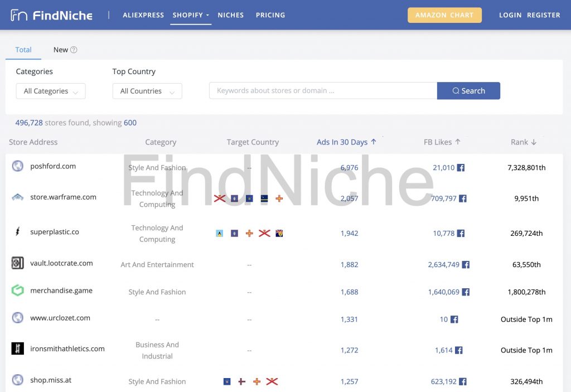
Task: Open the All Countries dropdown
Action: [x=147, y=91]
